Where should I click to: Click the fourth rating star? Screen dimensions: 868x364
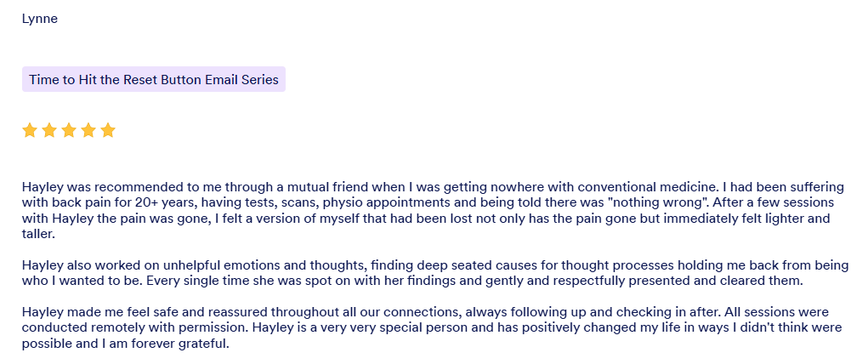tap(88, 130)
